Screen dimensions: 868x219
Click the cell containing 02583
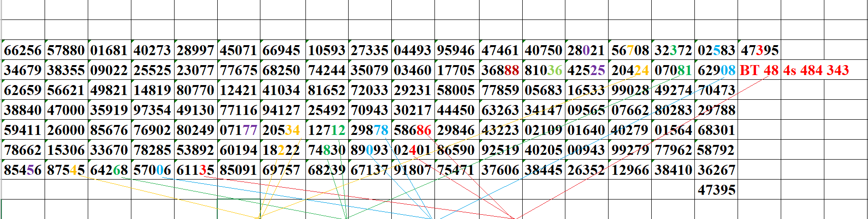click(x=716, y=50)
